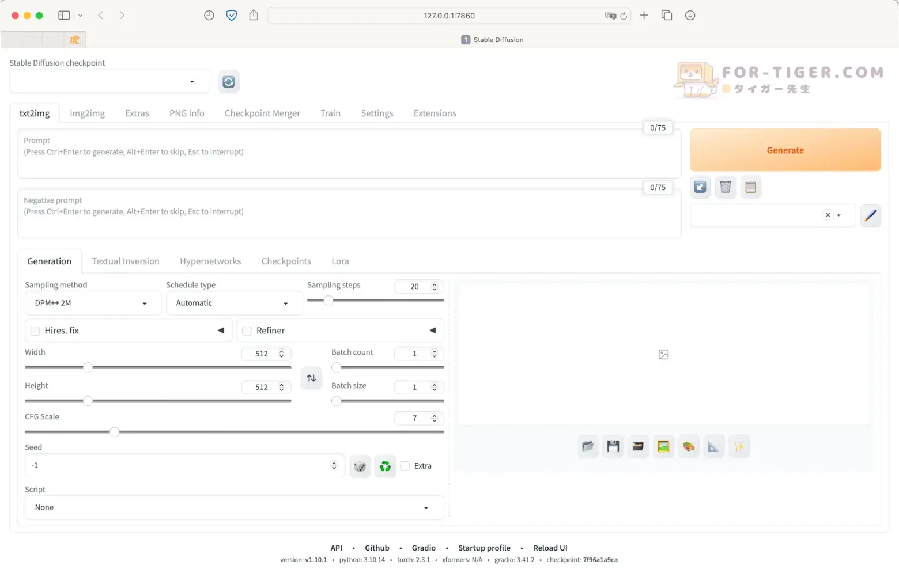The image size is (899, 588).
Task: Tick the Extra seed checkbox
Action: coord(405,466)
